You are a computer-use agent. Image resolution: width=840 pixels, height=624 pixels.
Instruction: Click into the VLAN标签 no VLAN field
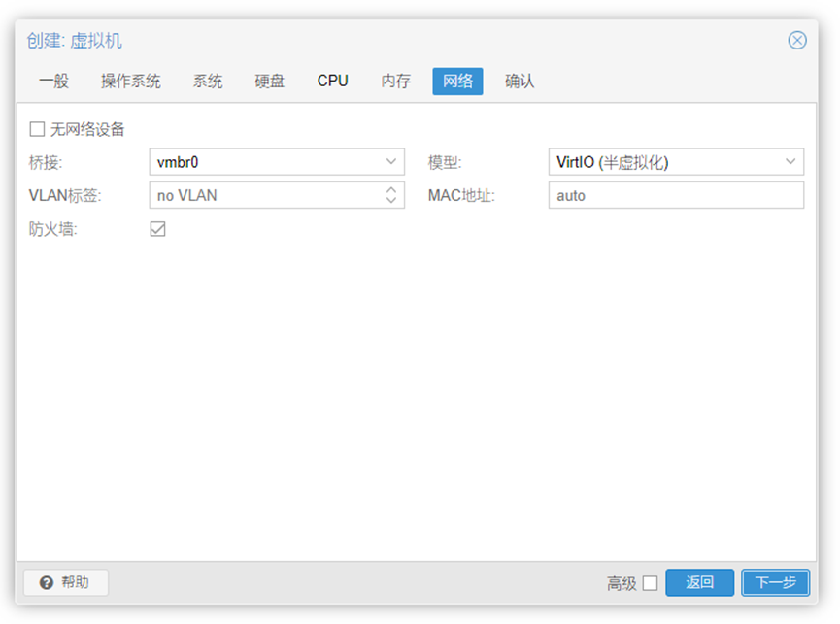click(266, 195)
